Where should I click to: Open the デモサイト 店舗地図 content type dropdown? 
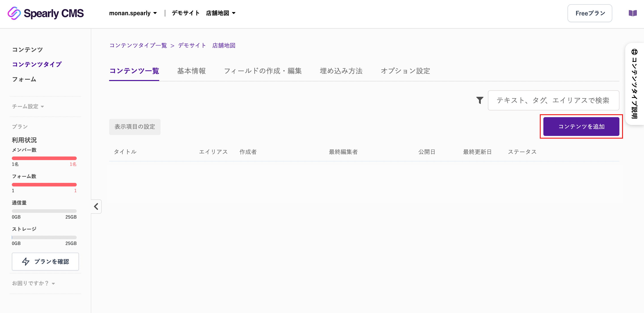(203, 13)
